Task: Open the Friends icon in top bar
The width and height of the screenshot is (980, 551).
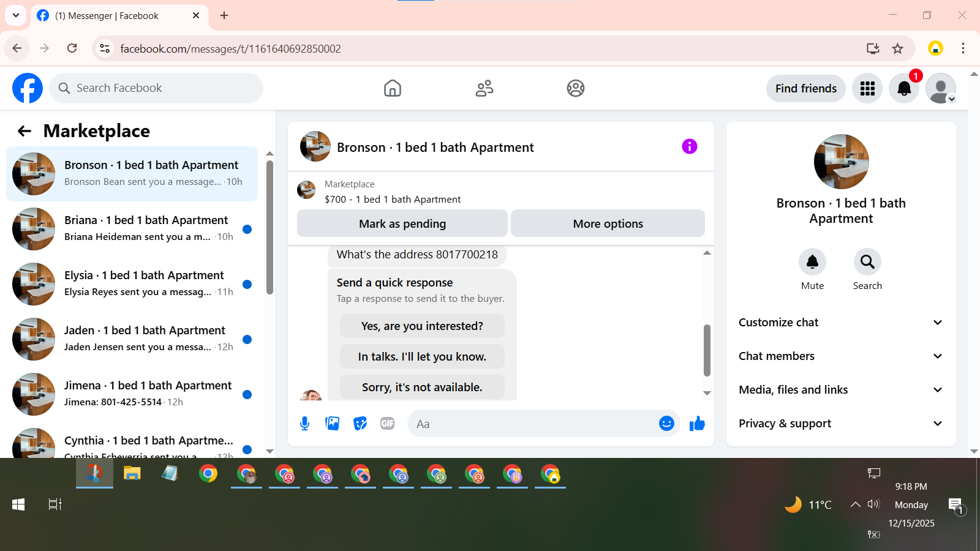Action: point(484,88)
